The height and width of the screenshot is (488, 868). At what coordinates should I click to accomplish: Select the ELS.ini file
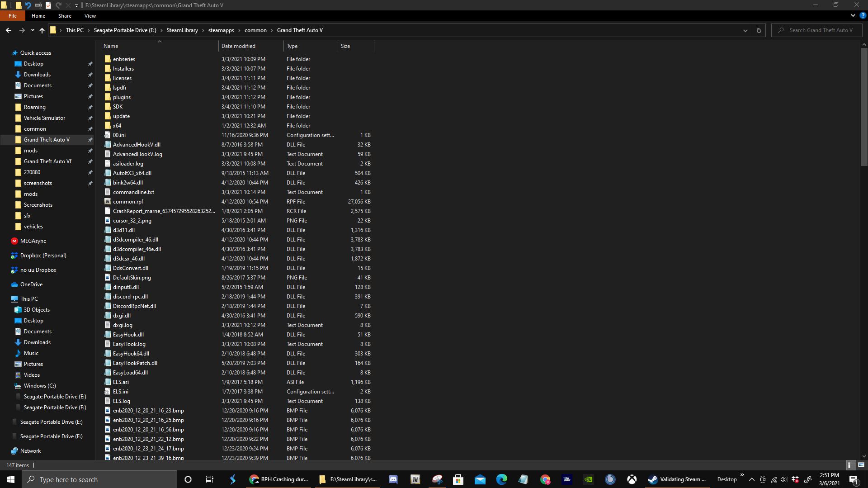121,392
